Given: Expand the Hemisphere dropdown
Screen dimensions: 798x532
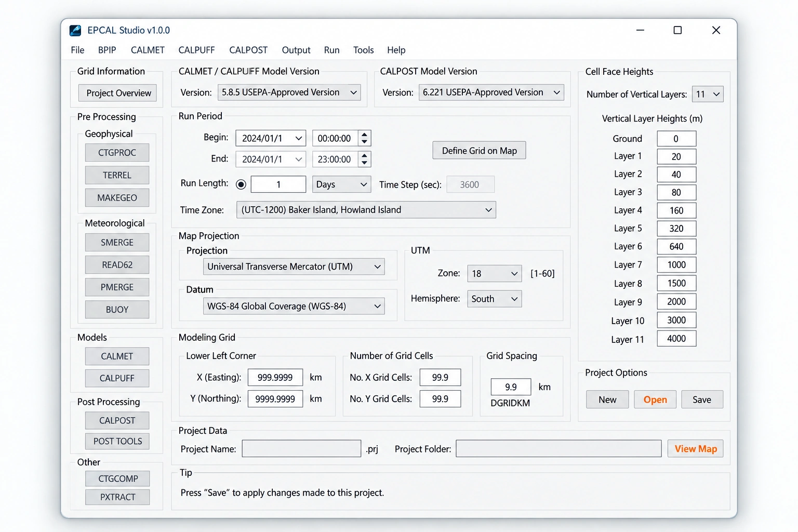Looking at the screenshot, I should pyautogui.click(x=495, y=299).
